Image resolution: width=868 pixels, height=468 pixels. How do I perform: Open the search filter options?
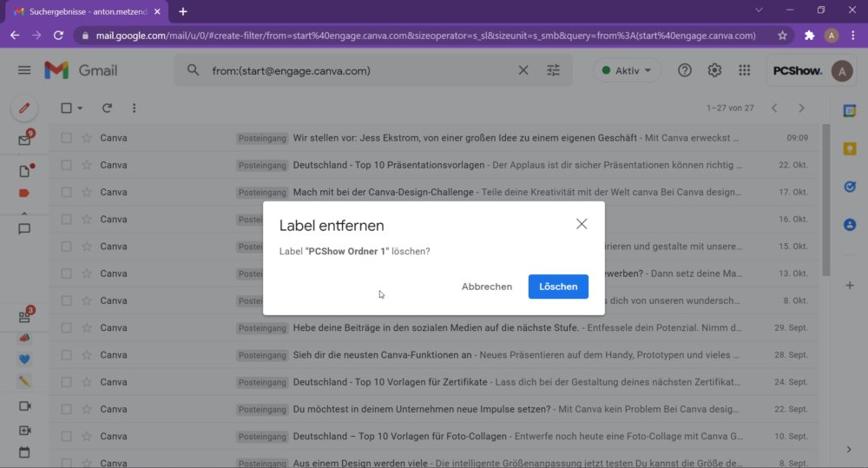pos(553,70)
